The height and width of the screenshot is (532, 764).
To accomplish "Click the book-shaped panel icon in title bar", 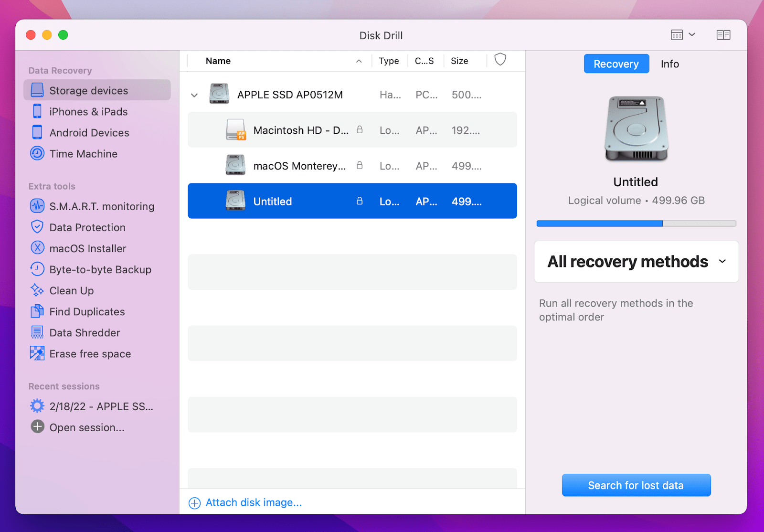I will point(723,35).
